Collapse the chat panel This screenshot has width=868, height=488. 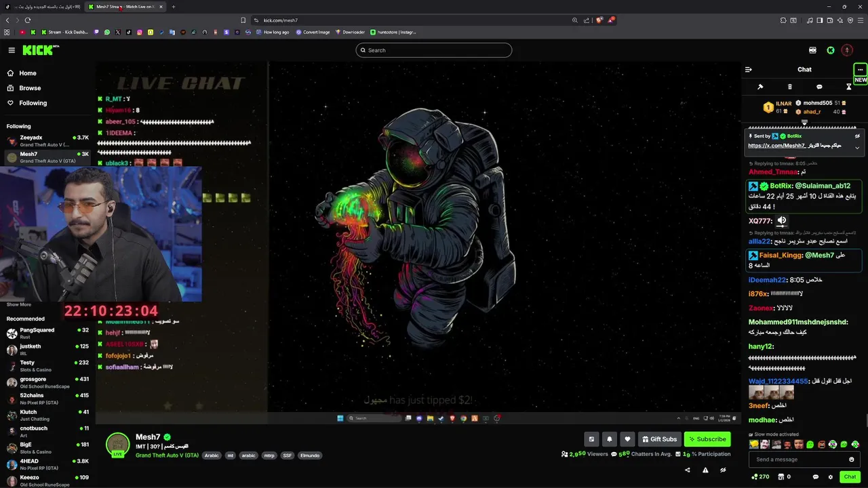click(x=749, y=69)
